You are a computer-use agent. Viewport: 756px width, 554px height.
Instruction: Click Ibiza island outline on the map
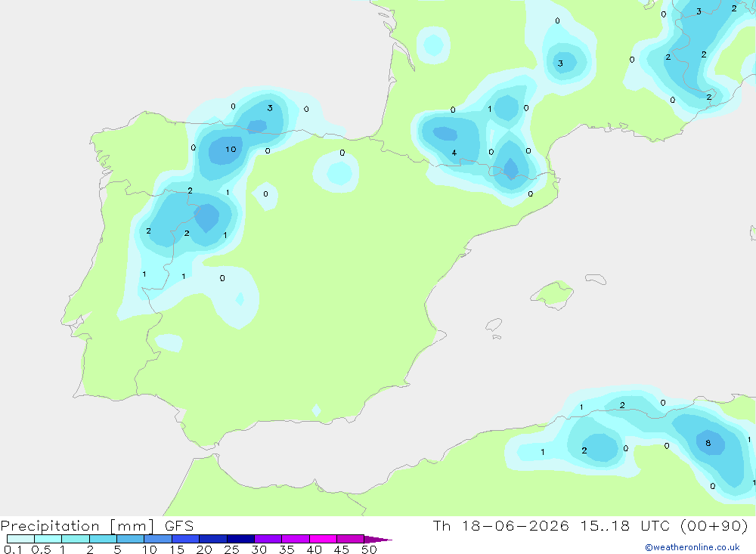pos(494,325)
